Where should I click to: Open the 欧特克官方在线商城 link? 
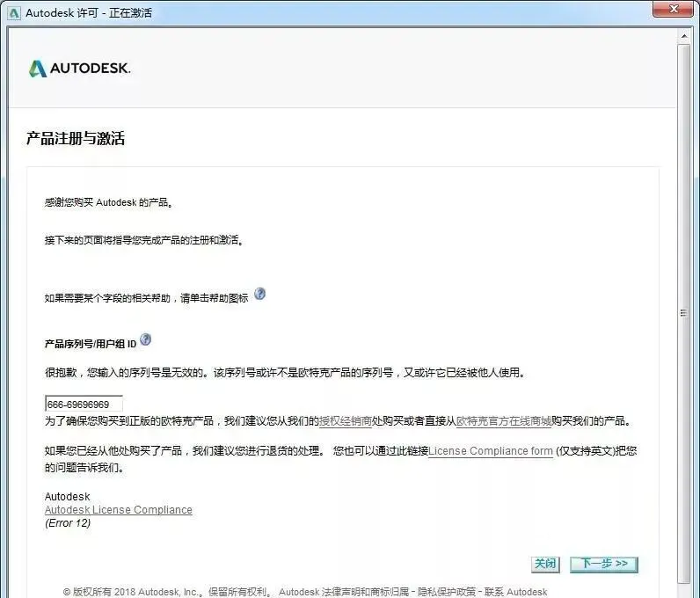click(504, 421)
